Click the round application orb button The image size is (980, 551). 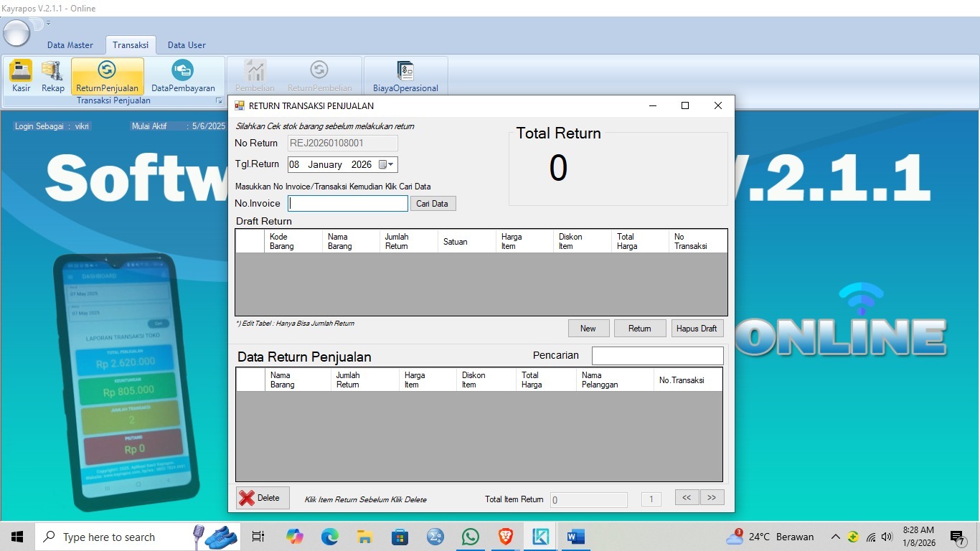click(17, 32)
